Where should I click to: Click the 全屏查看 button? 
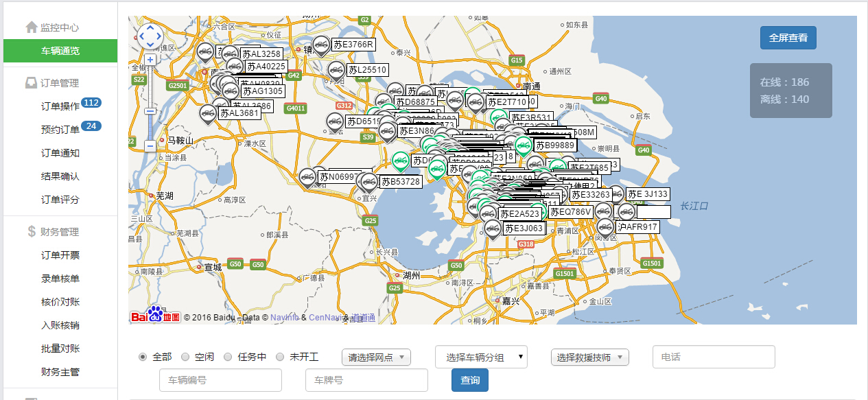[788, 38]
